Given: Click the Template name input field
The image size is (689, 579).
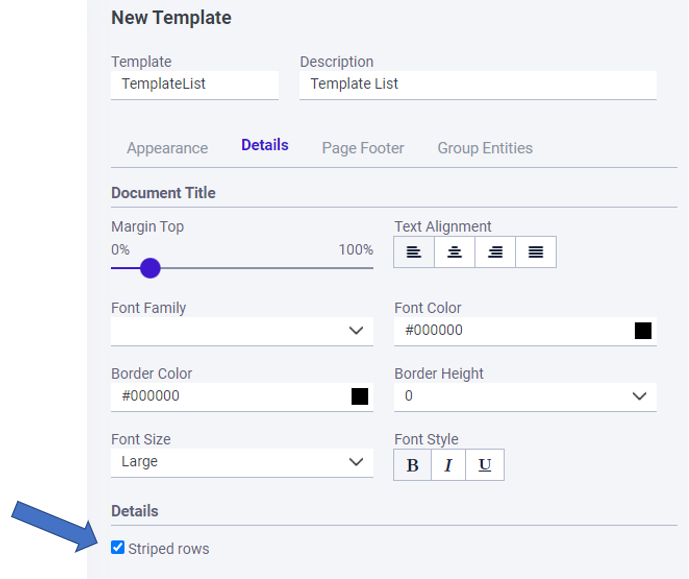Looking at the screenshot, I should 195,85.
